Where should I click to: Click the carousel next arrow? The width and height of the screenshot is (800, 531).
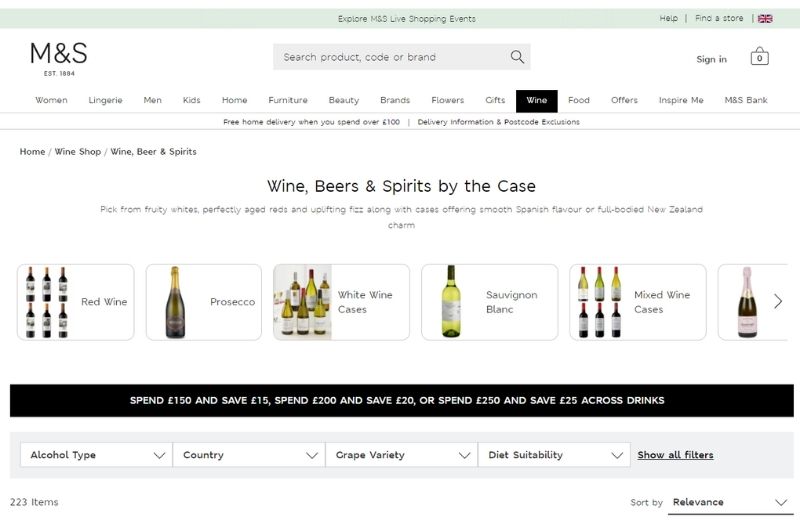tap(778, 301)
